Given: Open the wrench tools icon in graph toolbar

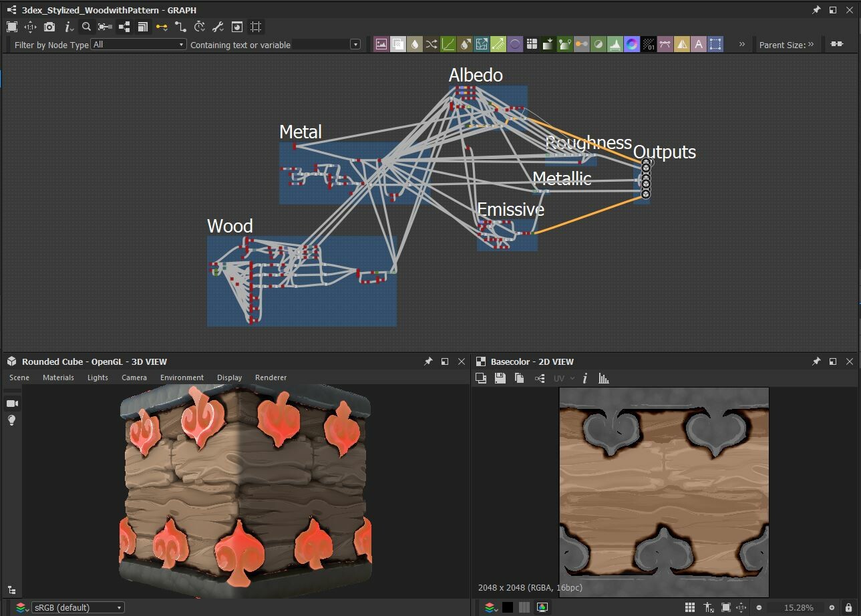Looking at the screenshot, I should click(x=218, y=27).
